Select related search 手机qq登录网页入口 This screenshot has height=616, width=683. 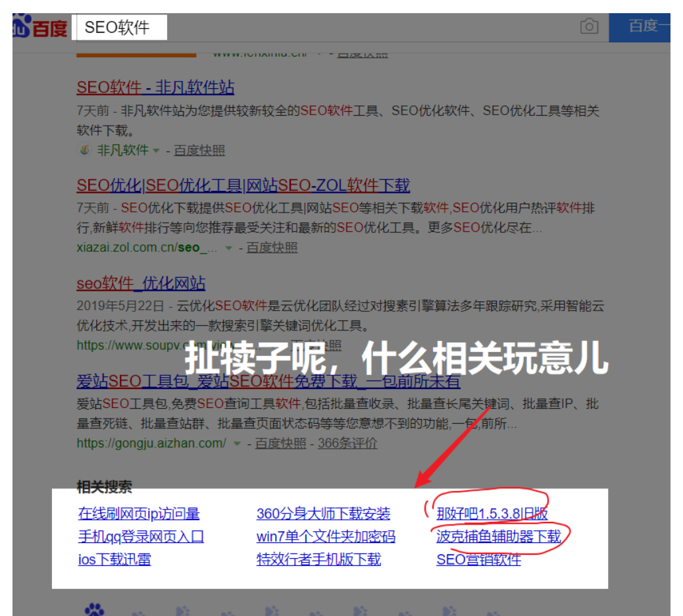coord(141,536)
